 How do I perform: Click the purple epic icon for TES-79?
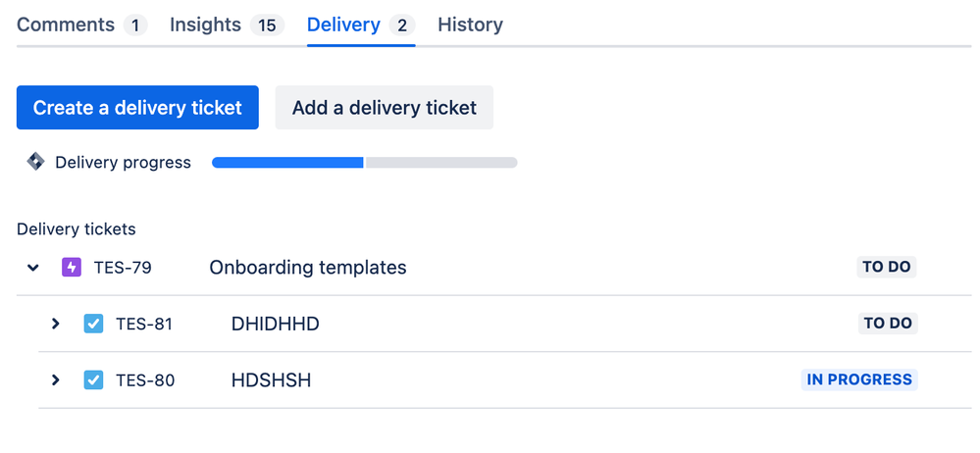coord(72,267)
